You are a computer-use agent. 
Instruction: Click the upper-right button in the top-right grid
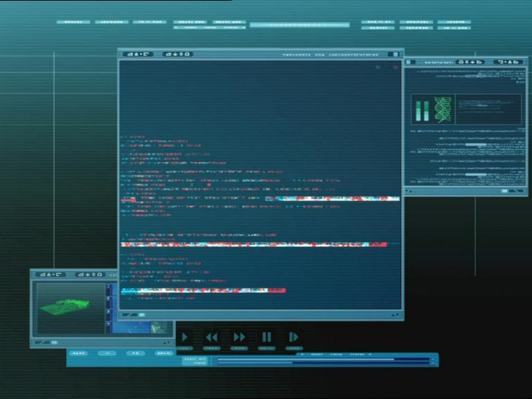[455, 22]
